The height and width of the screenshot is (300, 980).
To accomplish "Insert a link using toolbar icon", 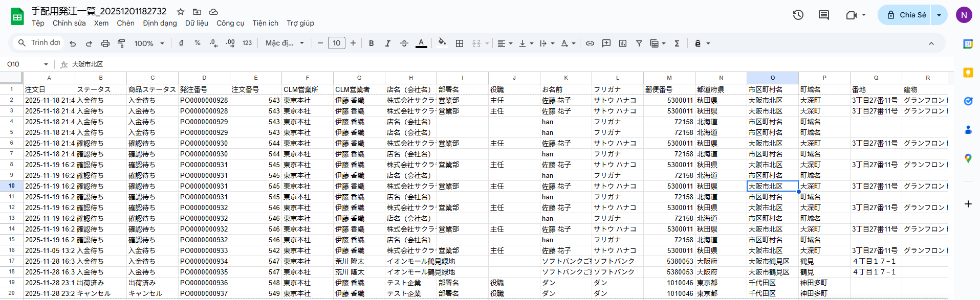I will pos(590,43).
